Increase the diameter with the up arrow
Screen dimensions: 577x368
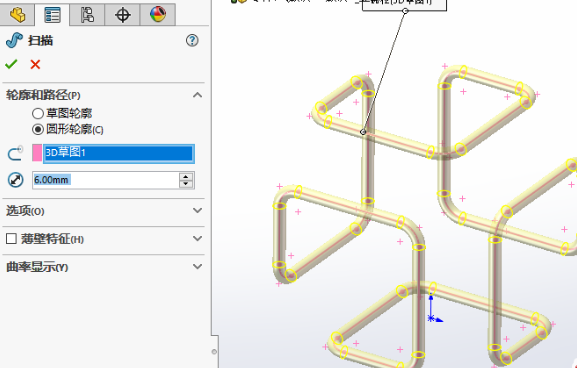(x=186, y=177)
